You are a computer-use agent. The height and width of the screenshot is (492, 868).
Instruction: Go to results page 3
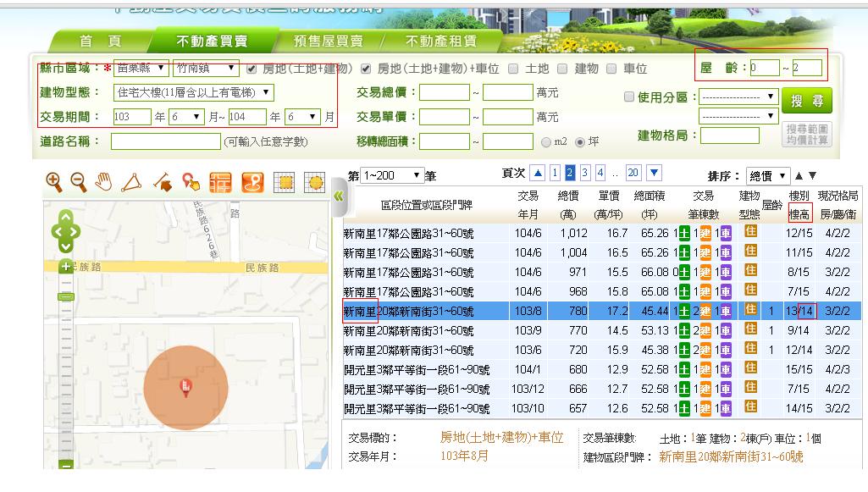click(584, 174)
